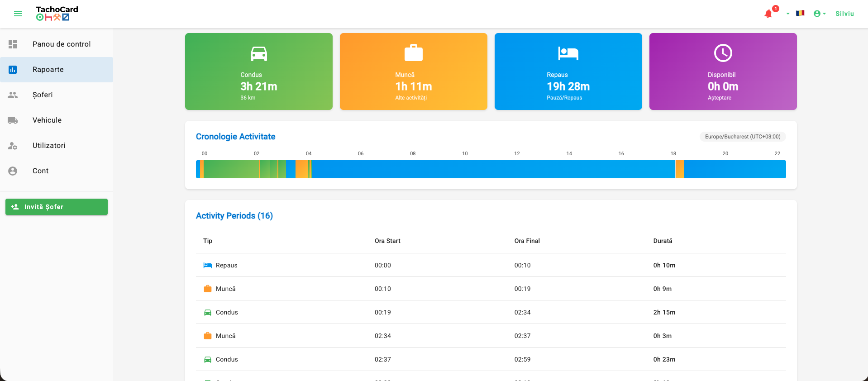Screen dimensions: 868x381
Task: Click the bed icon in Repaus card
Action: pyautogui.click(x=568, y=53)
